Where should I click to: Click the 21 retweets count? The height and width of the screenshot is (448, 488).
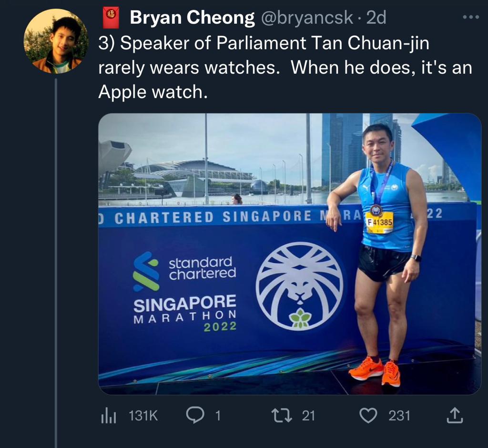(308, 416)
